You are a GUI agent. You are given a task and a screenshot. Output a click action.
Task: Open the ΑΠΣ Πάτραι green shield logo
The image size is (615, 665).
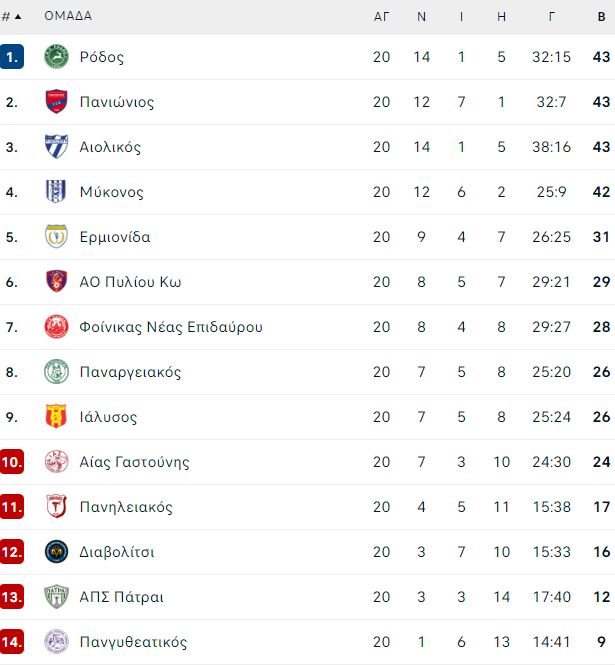pyautogui.click(x=56, y=596)
